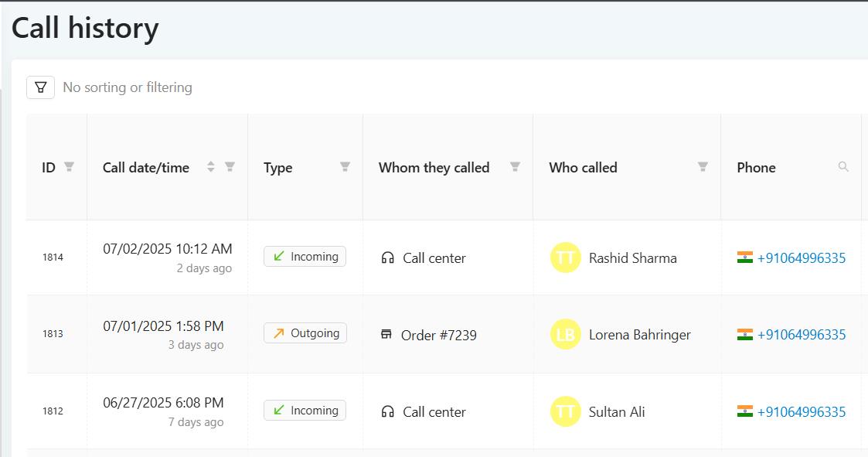
Task: Open Order #7239 link
Action: tap(438, 336)
